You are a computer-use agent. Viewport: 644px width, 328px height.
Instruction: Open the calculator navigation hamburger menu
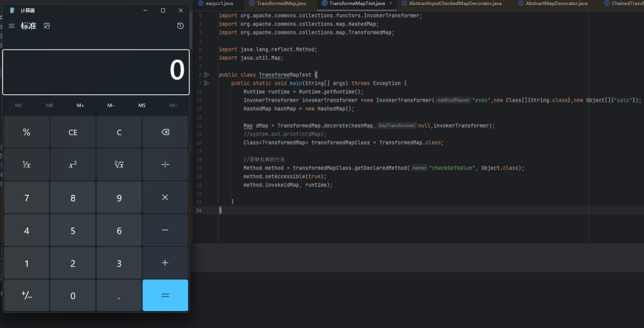pyautogui.click(x=12, y=26)
